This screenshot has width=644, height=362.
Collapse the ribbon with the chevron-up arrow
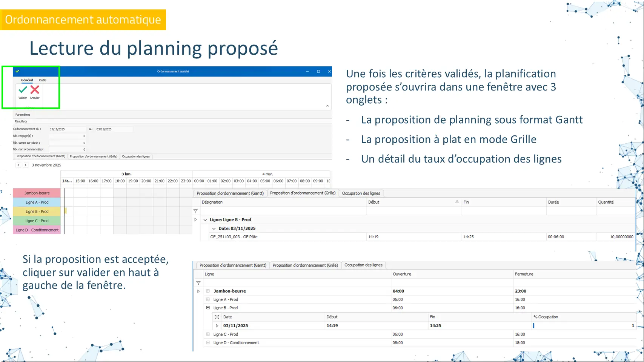(327, 106)
